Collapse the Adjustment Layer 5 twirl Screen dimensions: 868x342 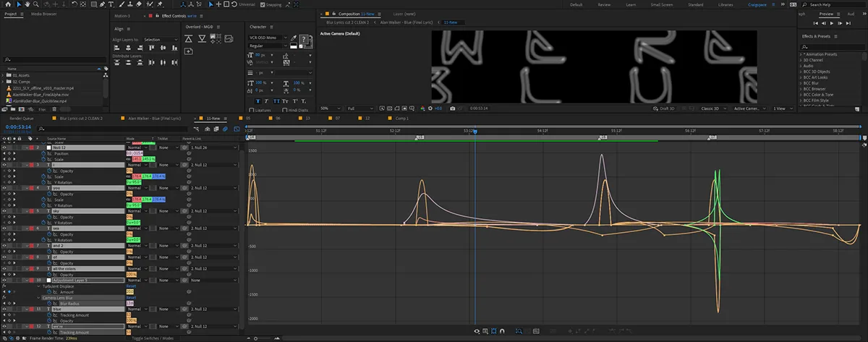[27, 280]
